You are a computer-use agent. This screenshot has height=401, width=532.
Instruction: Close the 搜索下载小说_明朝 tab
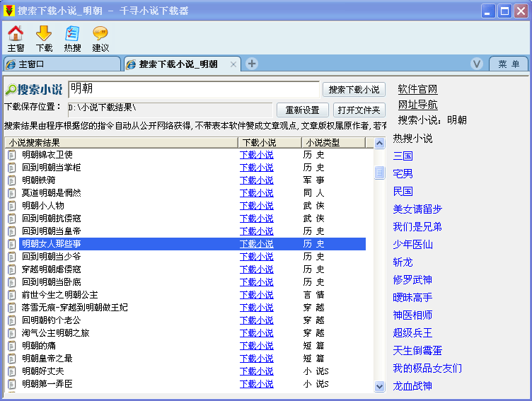coord(233,64)
